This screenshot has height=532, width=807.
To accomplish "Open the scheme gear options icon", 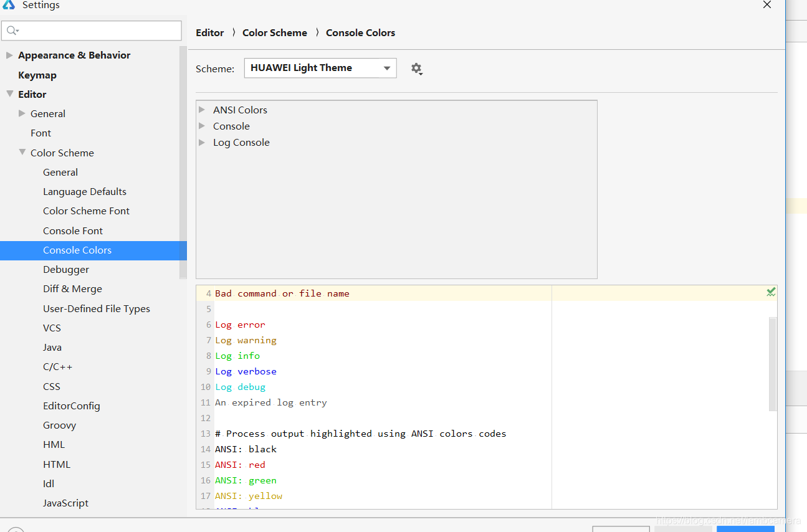I will tap(416, 69).
